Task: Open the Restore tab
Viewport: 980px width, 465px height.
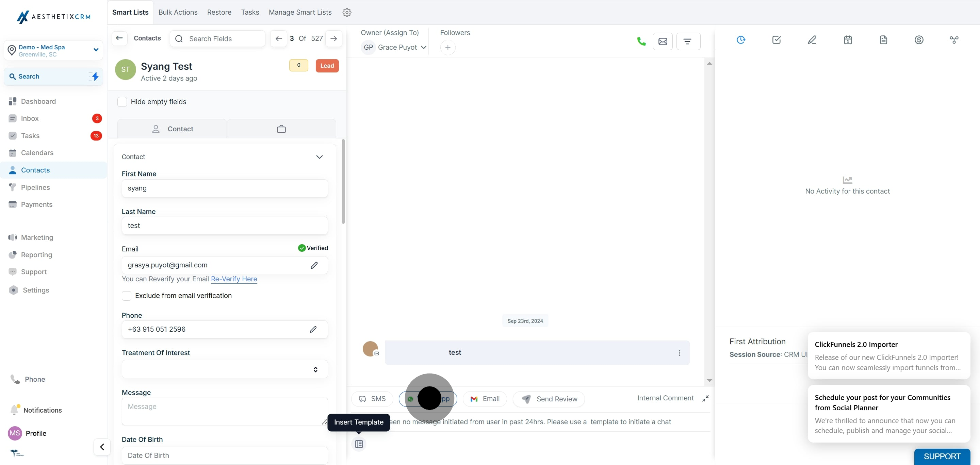Action: tap(219, 12)
